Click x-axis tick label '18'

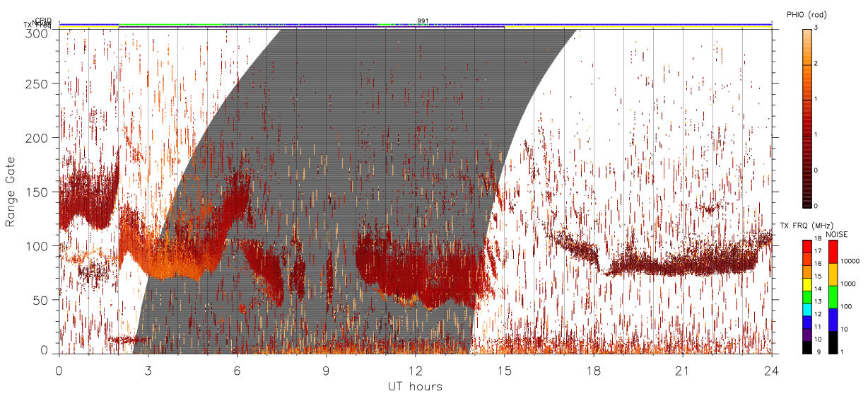point(594,371)
